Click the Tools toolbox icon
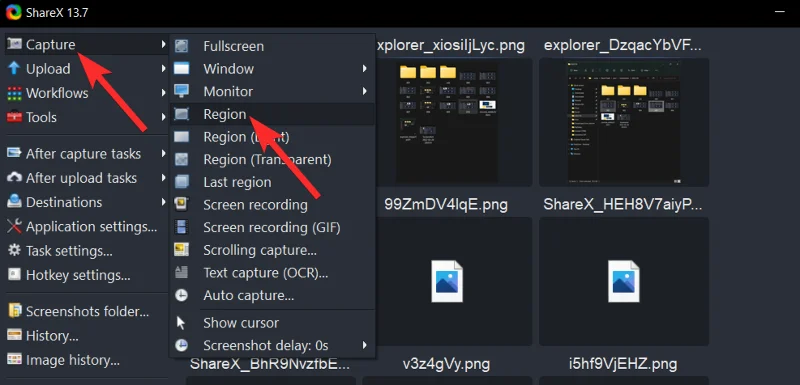 [x=14, y=117]
